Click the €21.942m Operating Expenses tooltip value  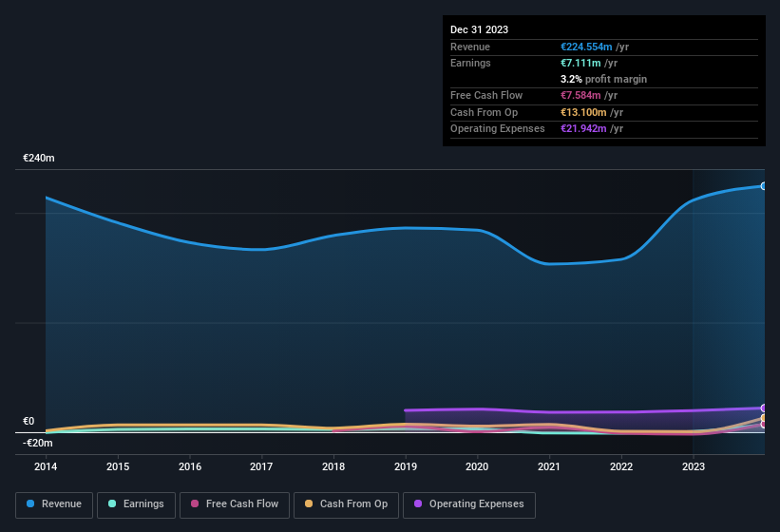tap(583, 128)
